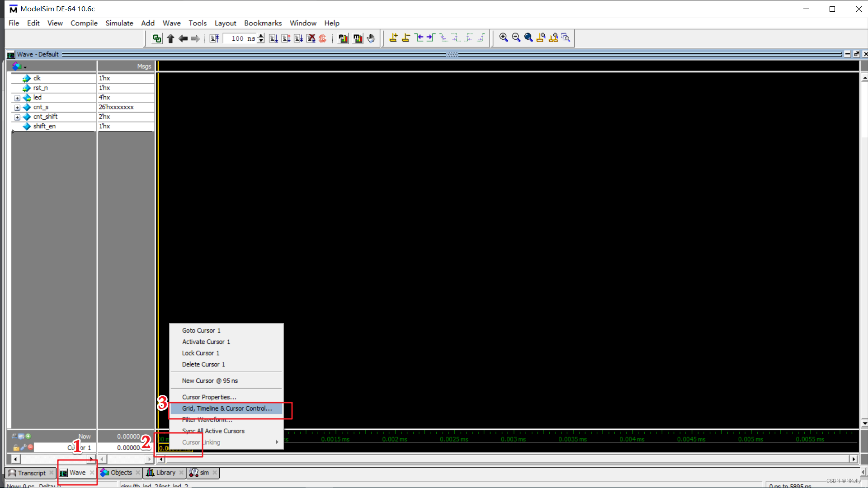
Task: Select the shift_en signal row
Action: tap(54, 127)
